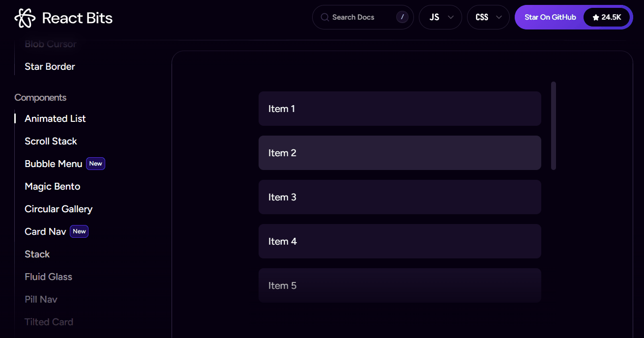Open Star Border in the sidebar
The width and height of the screenshot is (644, 338).
[50, 66]
